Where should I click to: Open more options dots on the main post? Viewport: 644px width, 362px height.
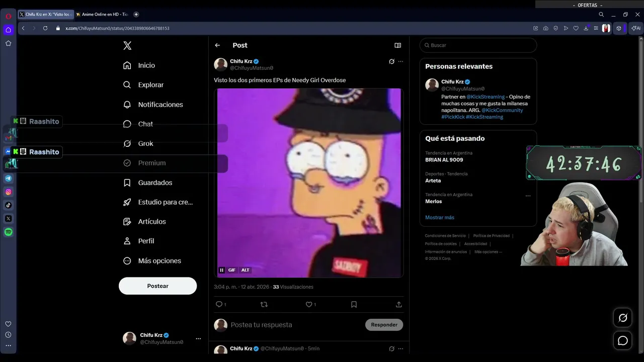pos(400,61)
